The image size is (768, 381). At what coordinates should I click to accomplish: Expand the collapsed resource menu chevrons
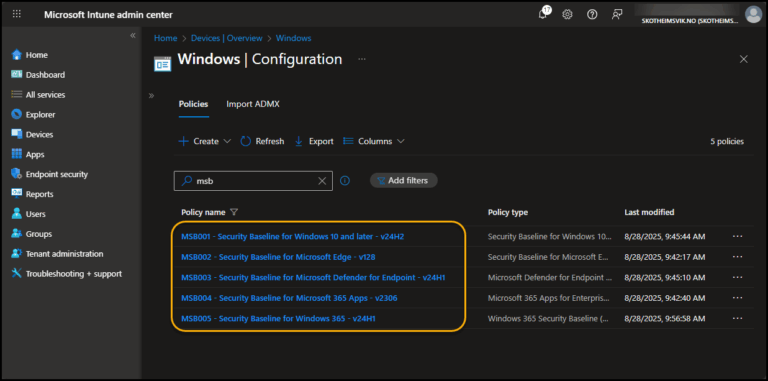pos(151,95)
